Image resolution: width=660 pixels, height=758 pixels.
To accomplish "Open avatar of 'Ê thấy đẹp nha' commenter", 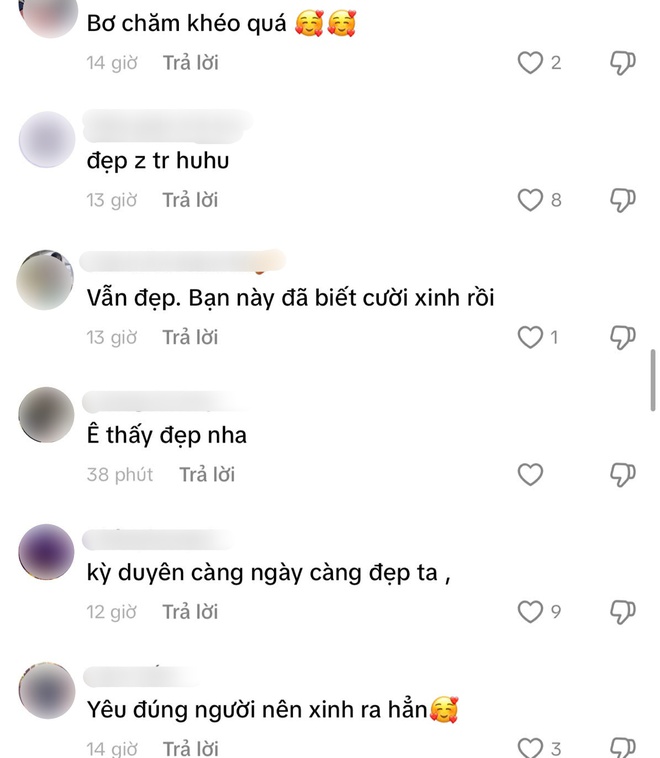I will tap(46, 415).
